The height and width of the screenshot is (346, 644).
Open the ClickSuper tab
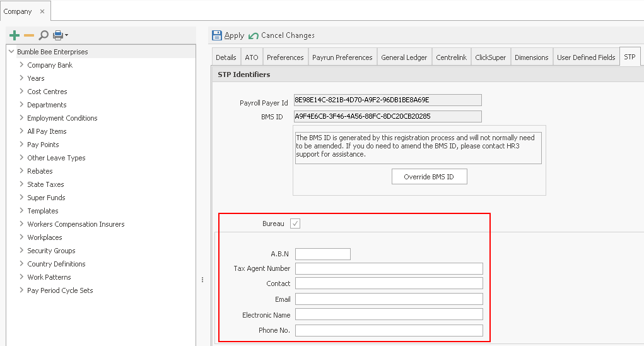[x=490, y=57]
